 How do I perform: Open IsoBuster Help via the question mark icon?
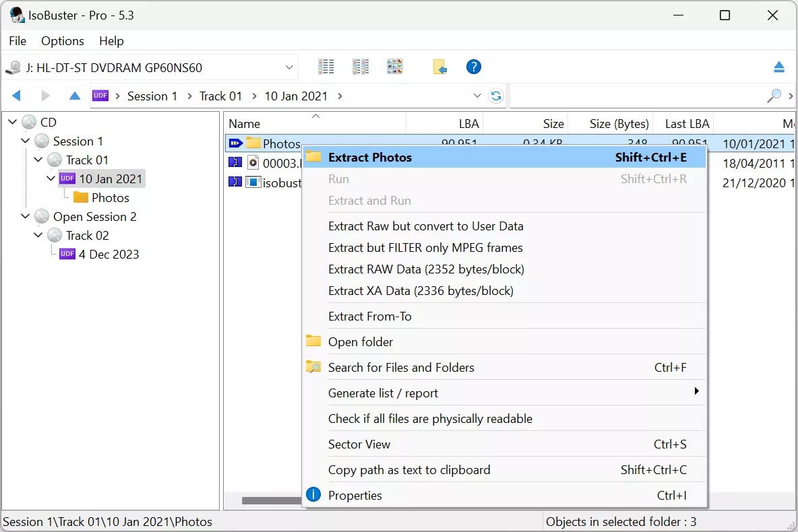pyautogui.click(x=473, y=67)
